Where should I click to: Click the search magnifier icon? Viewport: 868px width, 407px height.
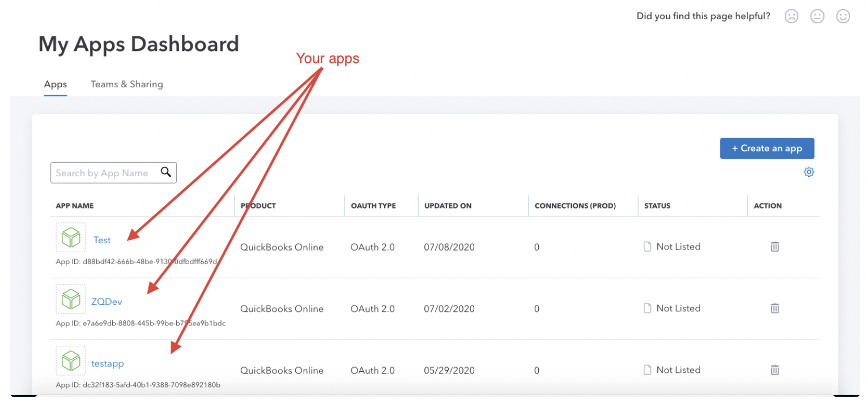[x=166, y=172]
